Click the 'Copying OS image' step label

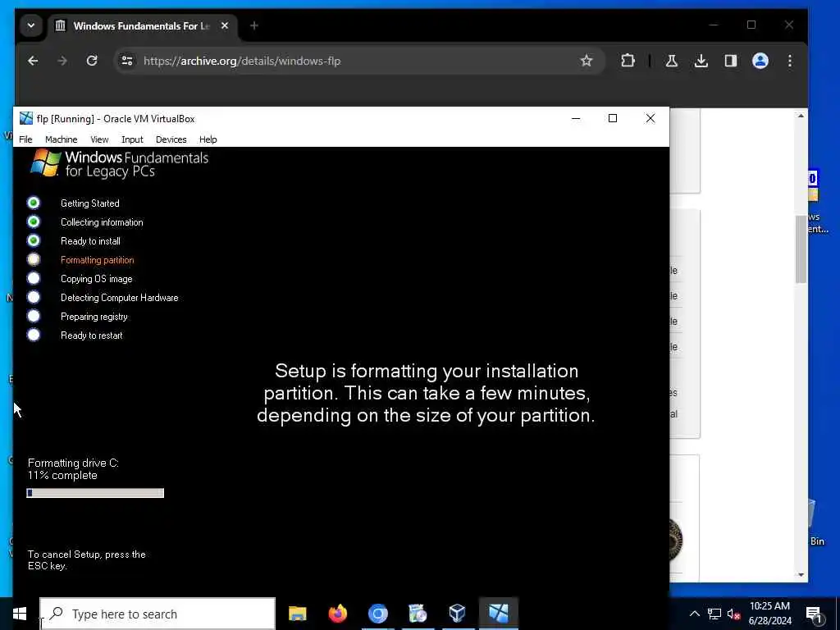pyautogui.click(x=97, y=279)
